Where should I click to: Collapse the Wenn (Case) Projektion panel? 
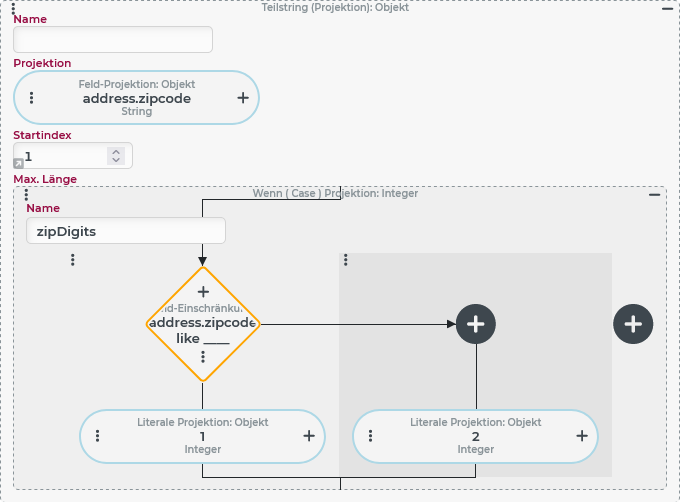(655, 194)
